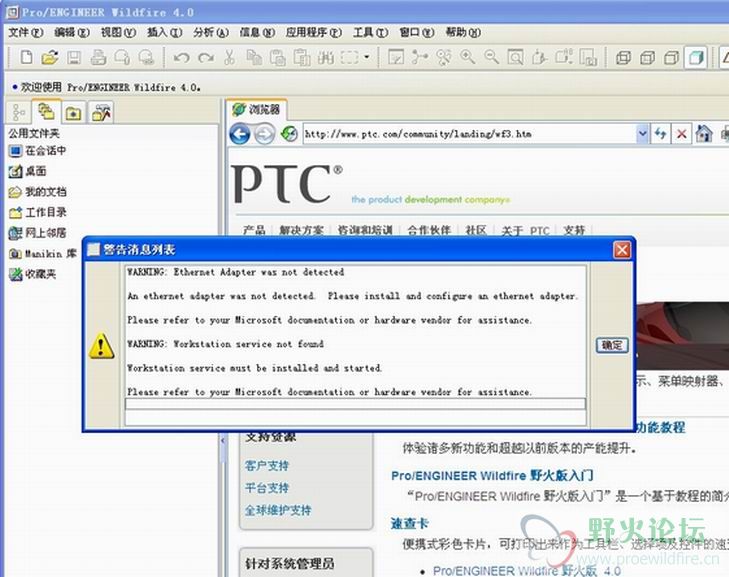
Task: Click the Undo arrow in toolbar
Action: point(181,58)
